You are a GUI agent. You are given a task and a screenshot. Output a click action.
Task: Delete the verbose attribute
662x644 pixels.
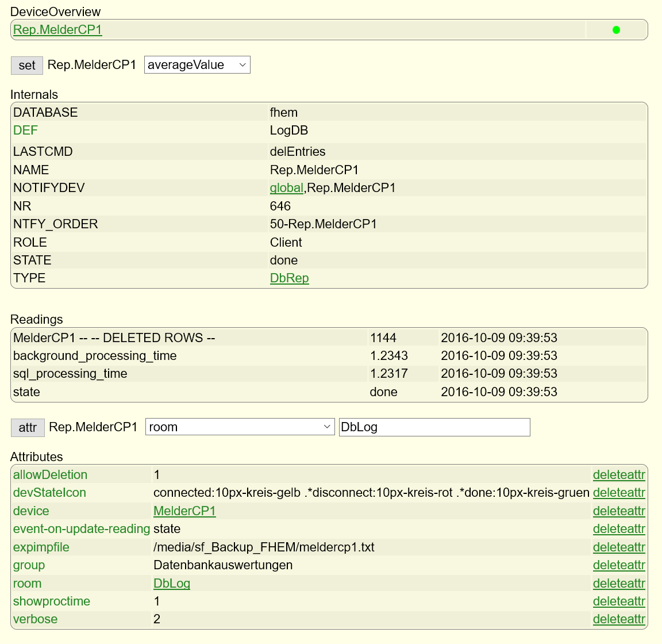(x=619, y=619)
